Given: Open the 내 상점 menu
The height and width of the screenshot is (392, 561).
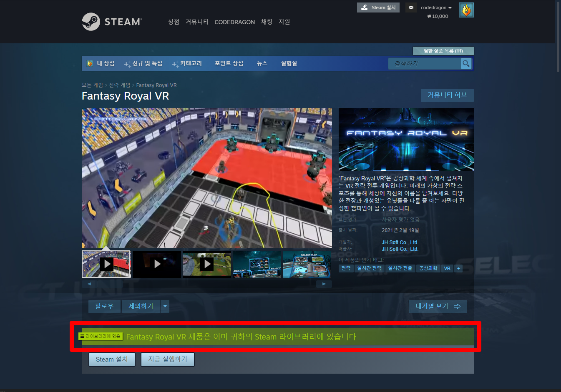Looking at the screenshot, I should coord(106,63).
